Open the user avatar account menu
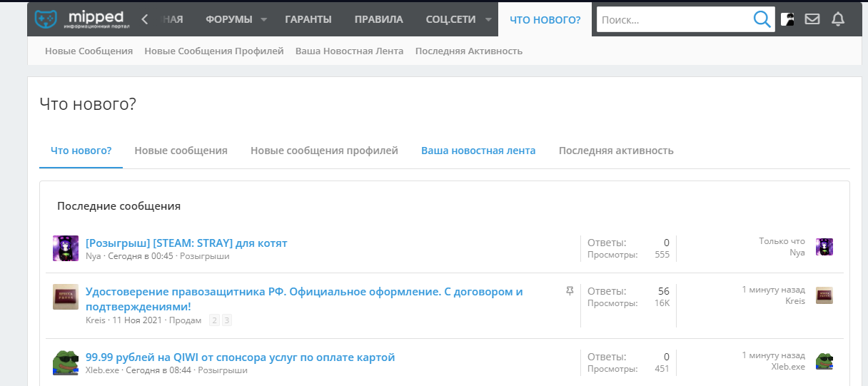Screen dimensions: 868x386 pos(787,19)
